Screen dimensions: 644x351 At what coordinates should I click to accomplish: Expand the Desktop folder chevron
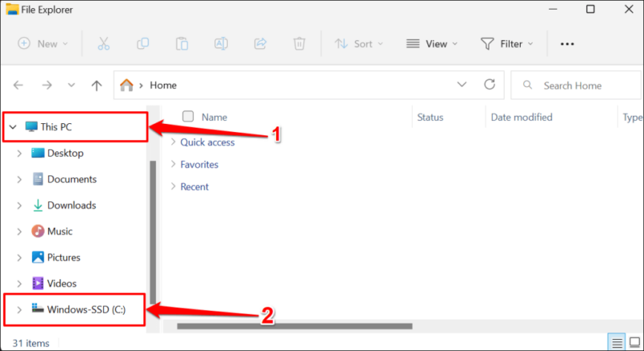[19, 153]
